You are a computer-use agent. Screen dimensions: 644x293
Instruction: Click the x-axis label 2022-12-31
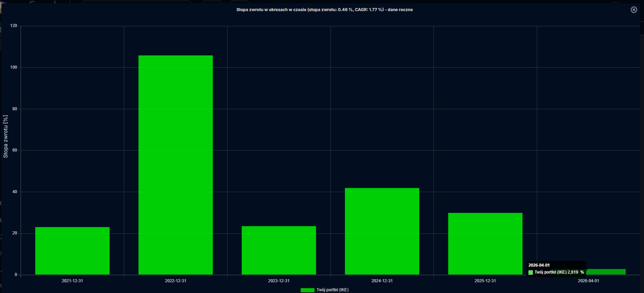(x=175, y=281)
